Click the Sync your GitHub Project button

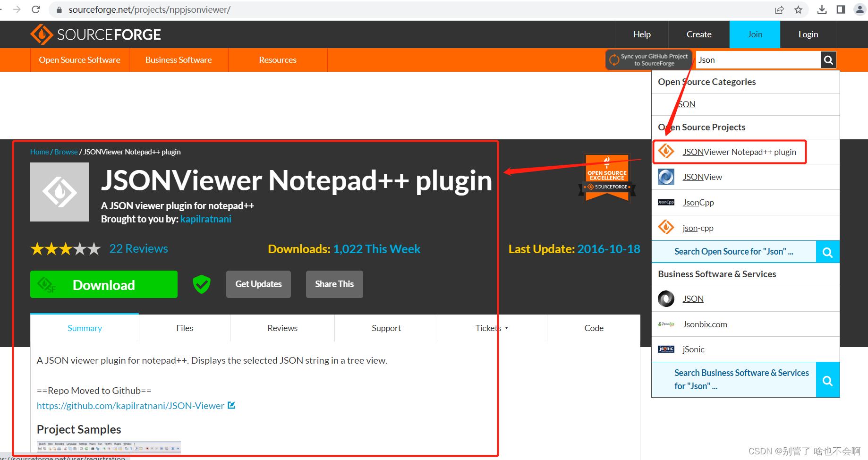[649, 60]
